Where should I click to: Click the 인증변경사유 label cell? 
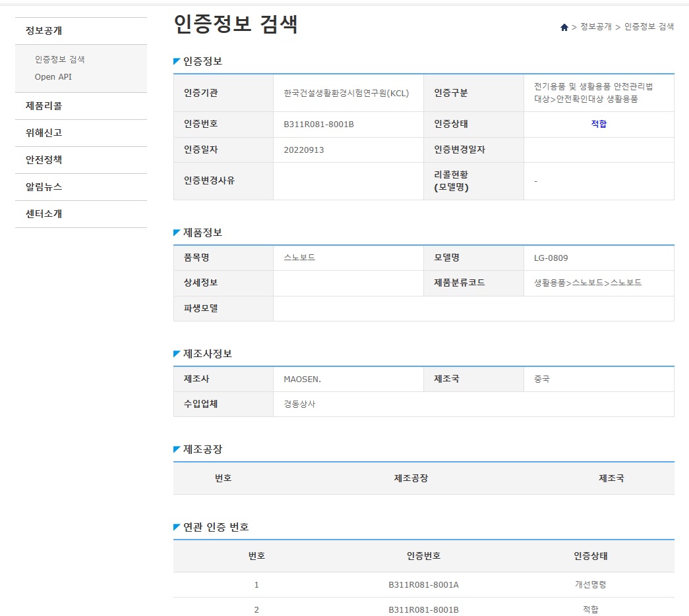[224, 181]
